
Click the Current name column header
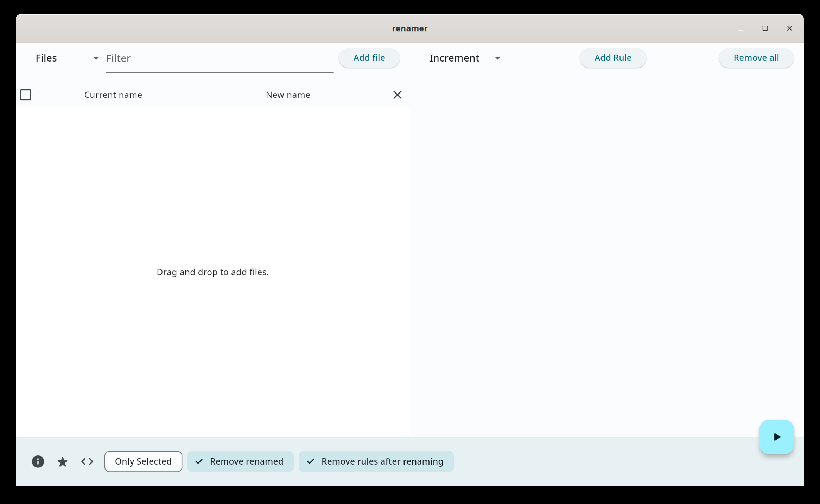(113, 95)
